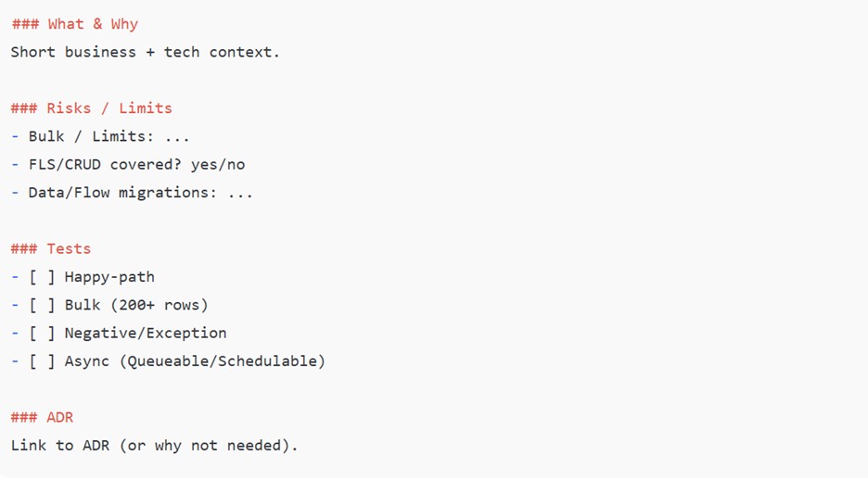Click the line Short business + tech context
This screenshot has height=480, width=868.
(145, 53)
